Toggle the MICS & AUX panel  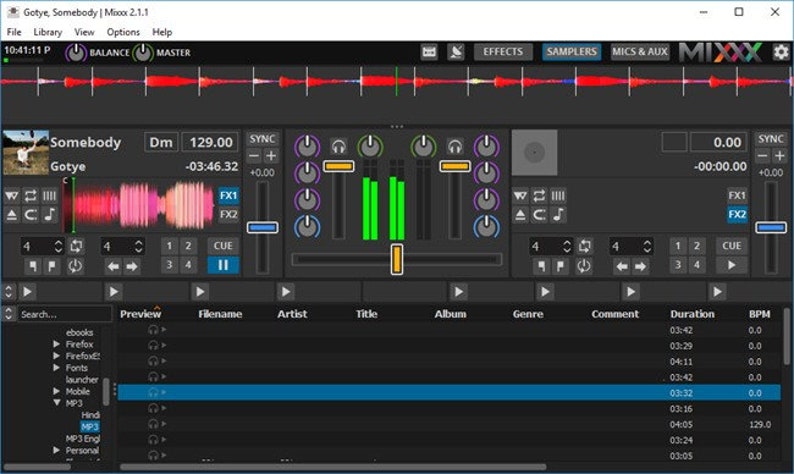[640, 52]
